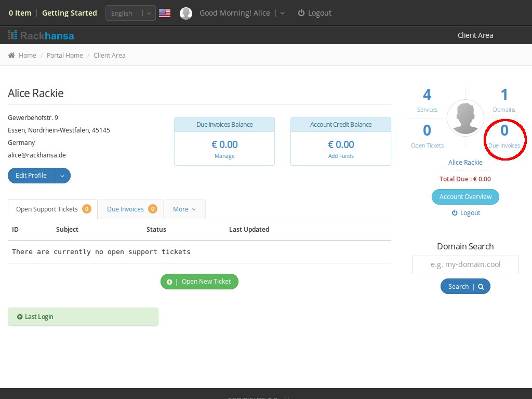Click the power icon in top Logout
Screen dimensions: 532x399
(301, 13)
